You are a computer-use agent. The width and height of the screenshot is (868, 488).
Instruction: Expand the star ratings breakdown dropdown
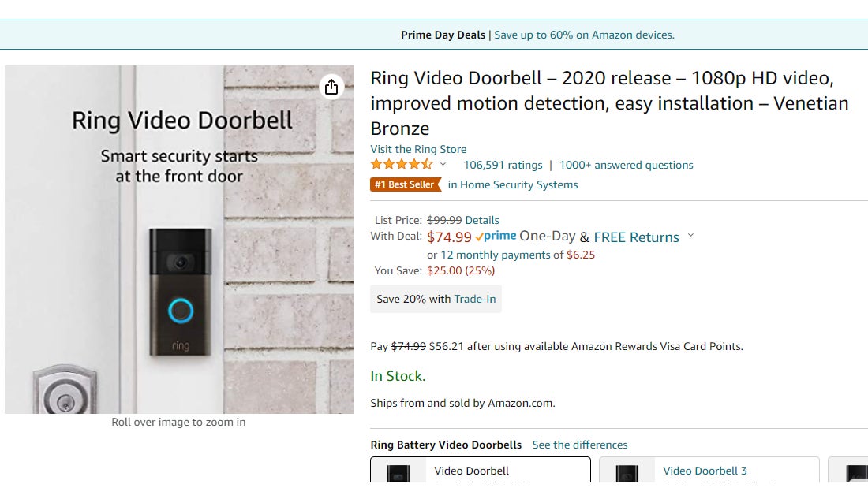click(444, 166)
